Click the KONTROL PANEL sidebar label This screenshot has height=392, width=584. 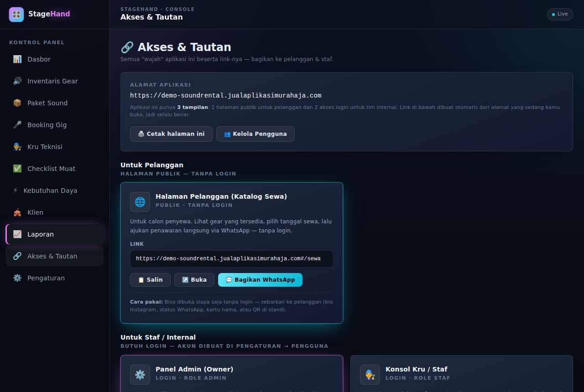point(37,42)
